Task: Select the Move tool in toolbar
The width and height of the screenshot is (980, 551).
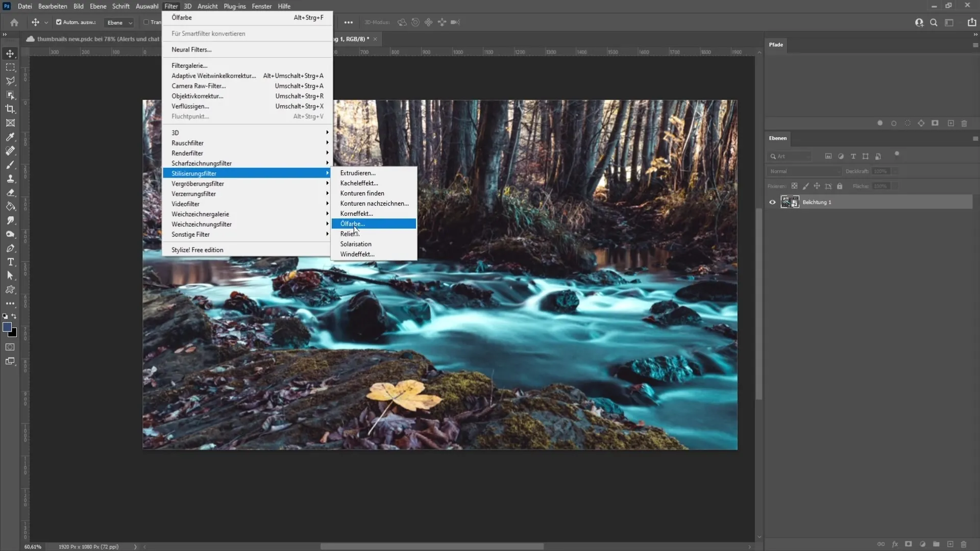Action: click(10, 53)
